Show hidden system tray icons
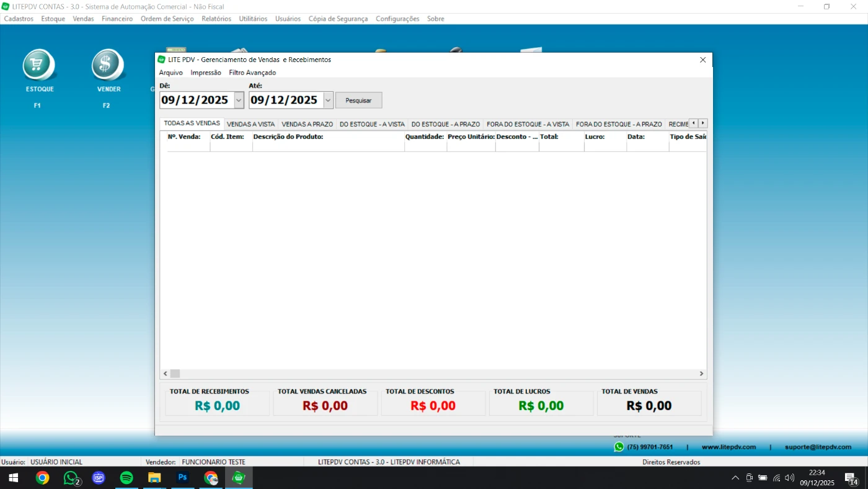The width and height of the screenshot is (868, 489). tap(735, 478)
